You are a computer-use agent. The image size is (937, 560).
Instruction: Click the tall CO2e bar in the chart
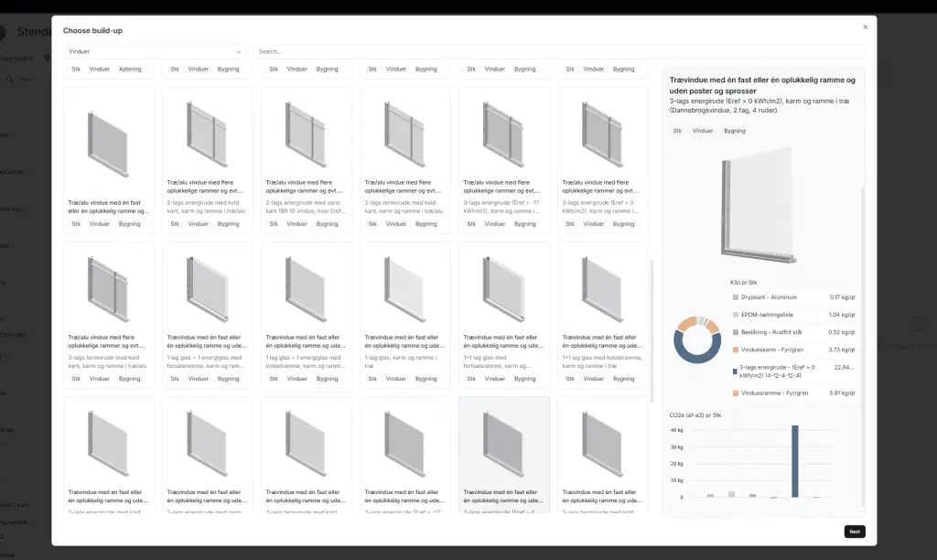tap(795, 461)
